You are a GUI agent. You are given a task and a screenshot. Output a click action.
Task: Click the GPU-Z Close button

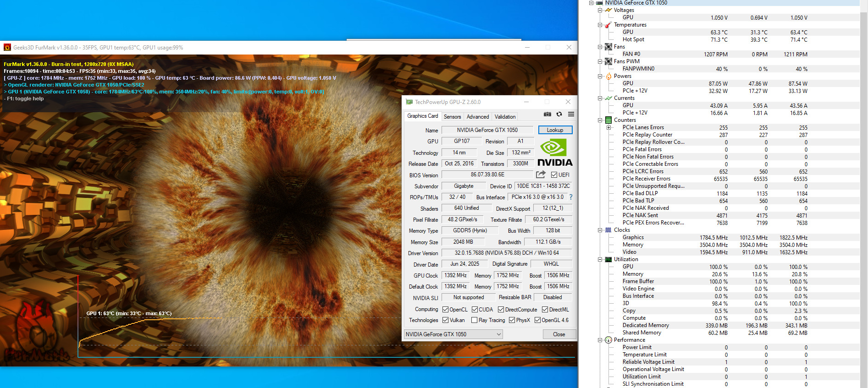[x=559, y=334]
